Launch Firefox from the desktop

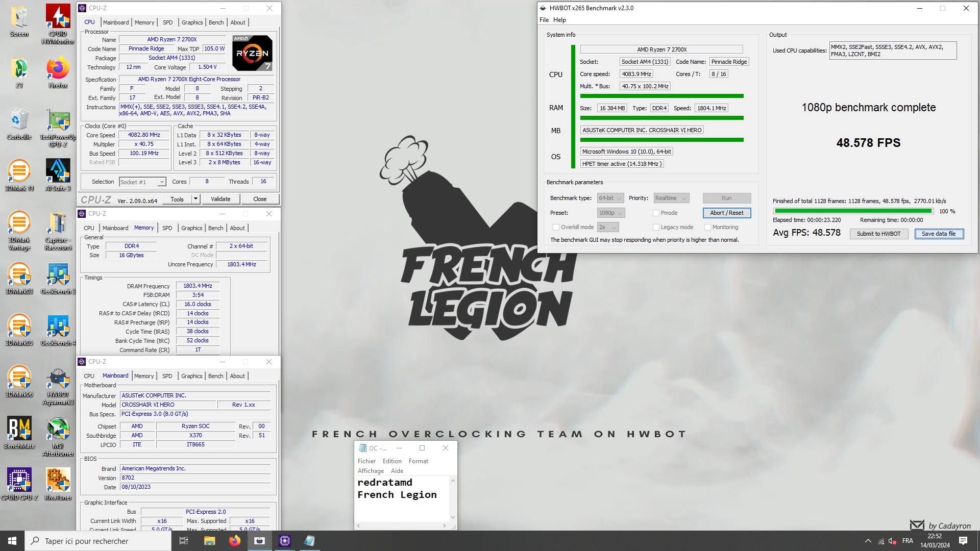click(x=58, y=72)
